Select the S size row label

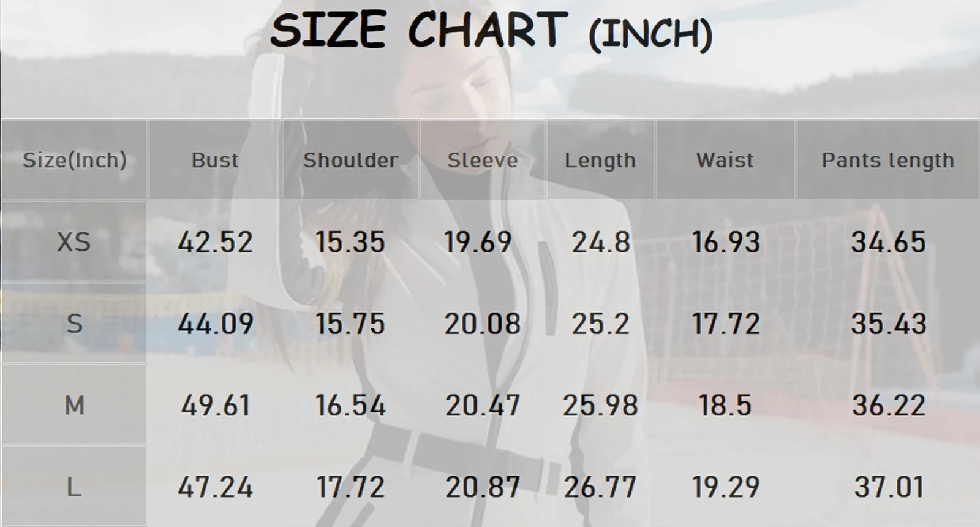point(74,324)
